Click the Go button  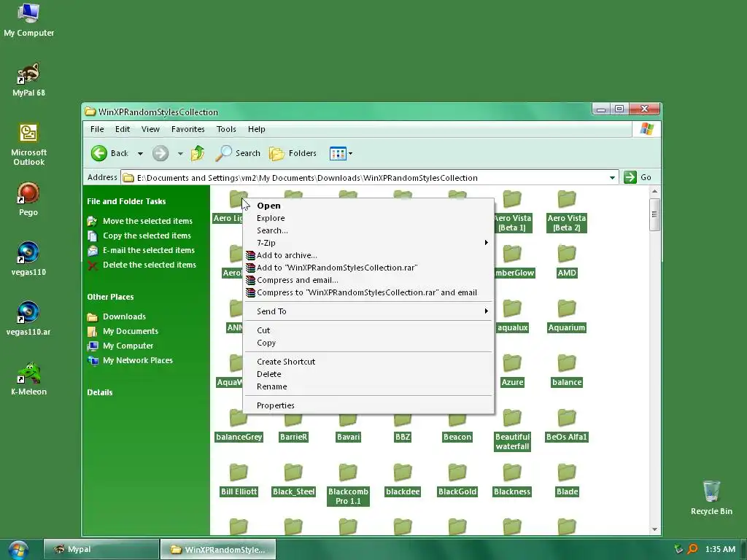(x=638, y=177)
